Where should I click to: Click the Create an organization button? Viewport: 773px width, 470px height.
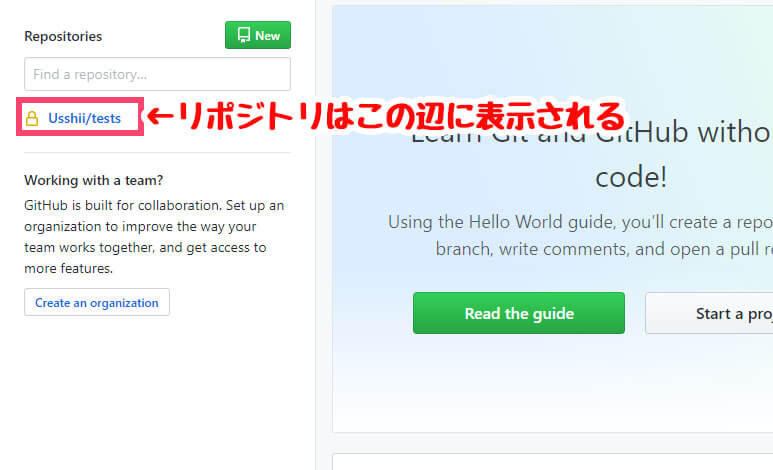click(97, 302)
